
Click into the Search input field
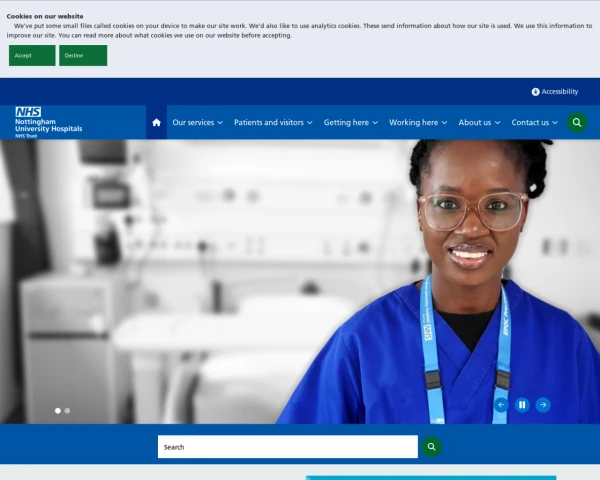[x=288, y=447]
